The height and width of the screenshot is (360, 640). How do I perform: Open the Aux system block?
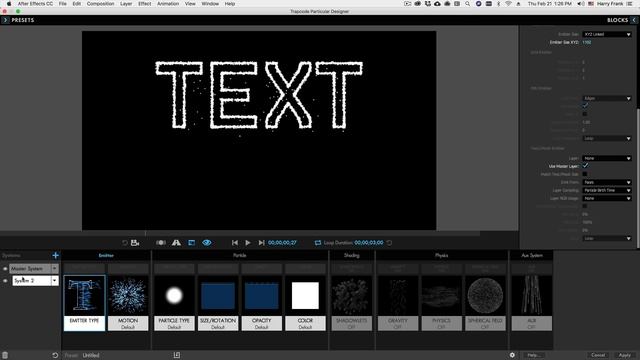pos(531,303)
